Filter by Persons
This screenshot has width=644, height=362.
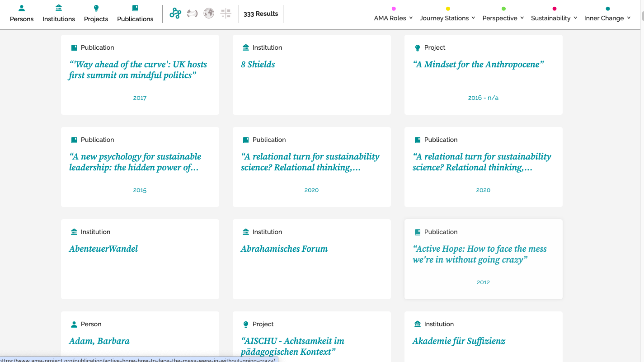click(22, 14)
